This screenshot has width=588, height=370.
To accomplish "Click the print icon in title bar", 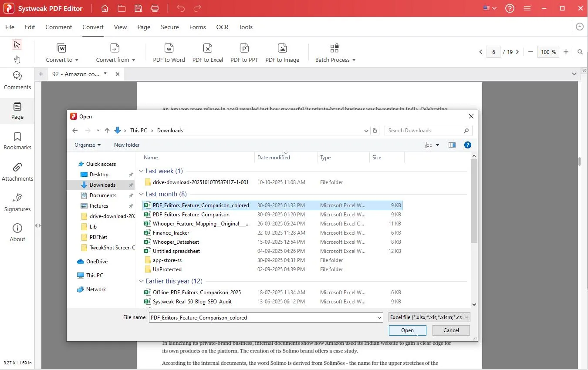I will click(155, 8).
